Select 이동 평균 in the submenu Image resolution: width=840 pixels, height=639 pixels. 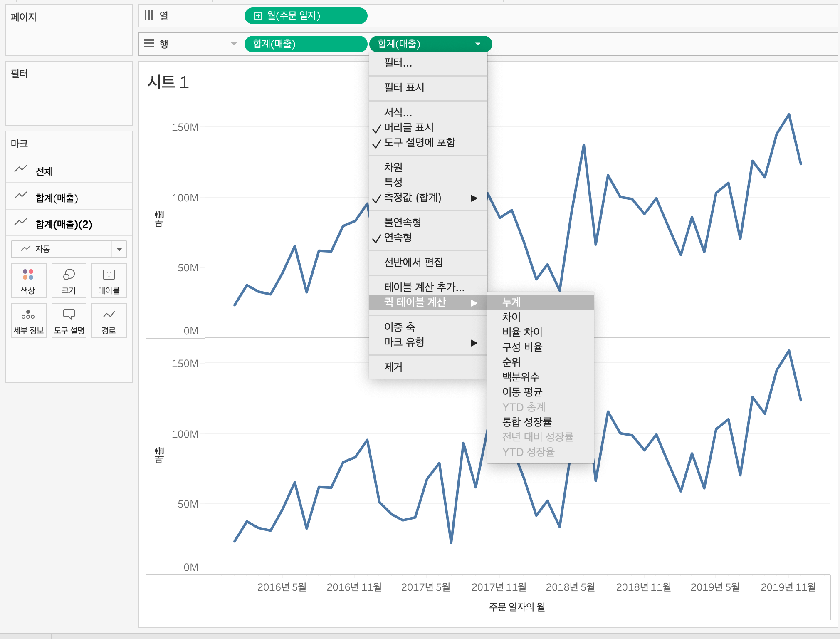(522, 392)
